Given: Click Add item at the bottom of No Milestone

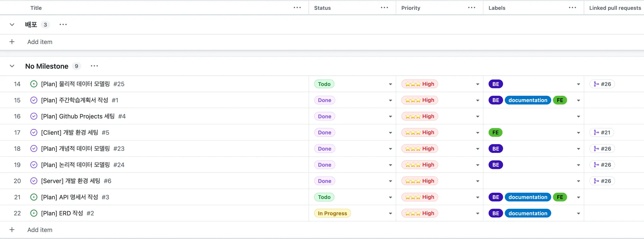Looking at the screenshot, I should click(x=40, y=230).
